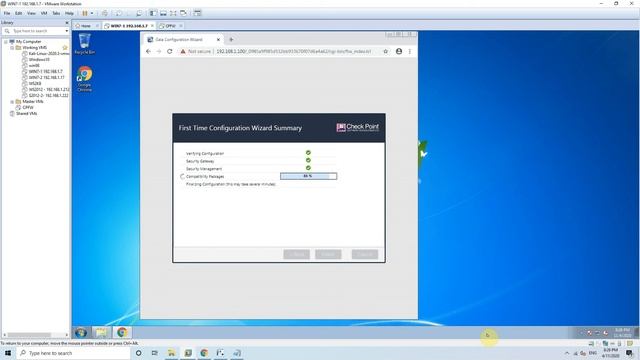The width and height of the screenshot is (640, 360).
Task: Open Windows 7 Explorer taskbar icon
Action: (x=101, y=332)
